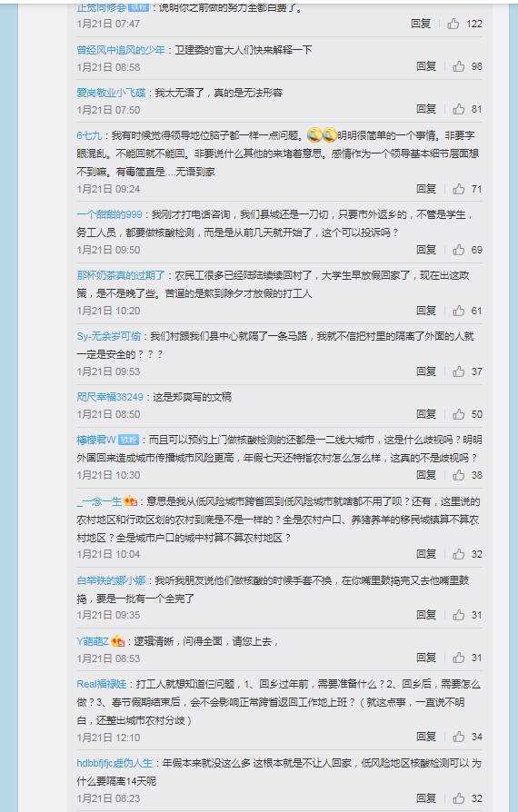Open 那杯奶茶真的过期了 profile

click(x=121, y=275)
